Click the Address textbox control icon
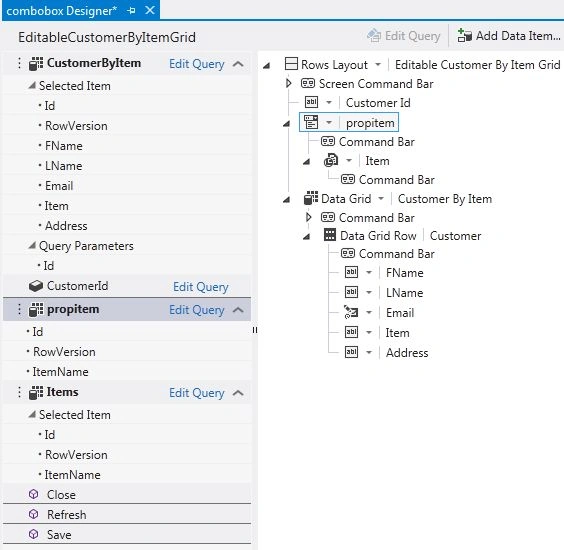The image size is (564, 550). [351, 352]
